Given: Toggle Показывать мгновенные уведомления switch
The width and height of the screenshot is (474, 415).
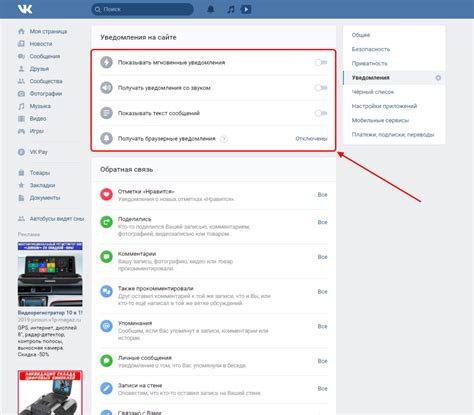Looking at the screenshot, I should tap(321, 62).
